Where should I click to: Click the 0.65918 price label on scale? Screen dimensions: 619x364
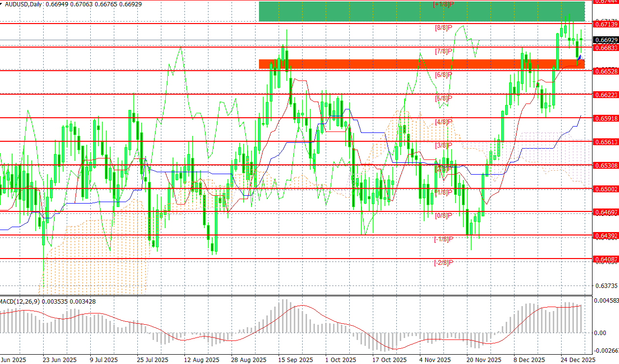pyautogui.click(x=606, y=118)
